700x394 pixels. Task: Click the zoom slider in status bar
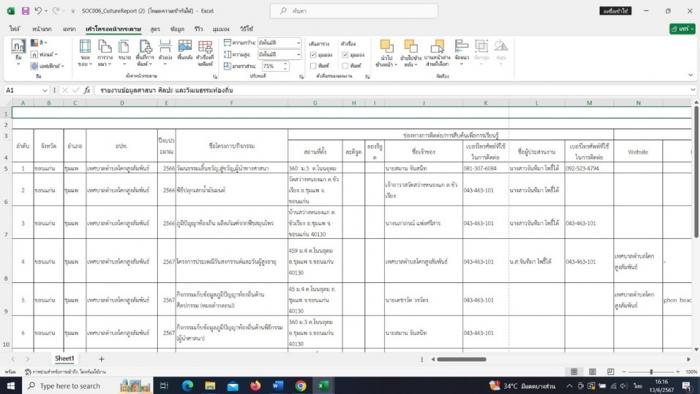click(651, 372)
